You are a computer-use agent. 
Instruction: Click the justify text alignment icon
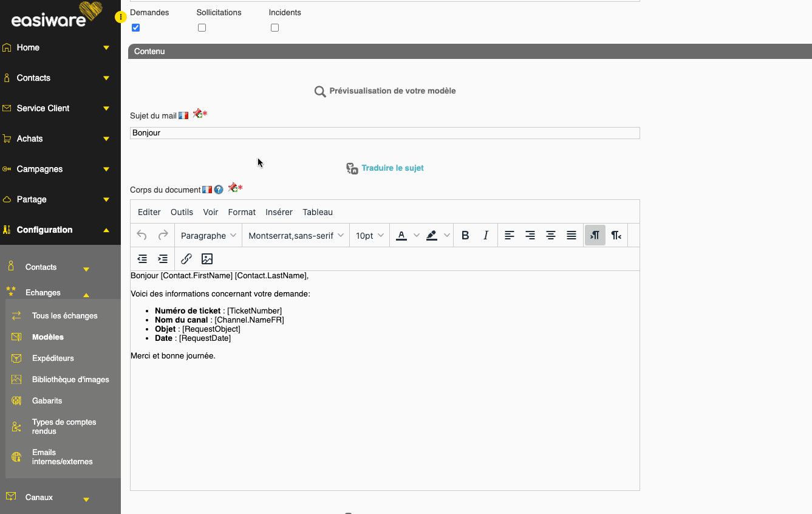571,236
